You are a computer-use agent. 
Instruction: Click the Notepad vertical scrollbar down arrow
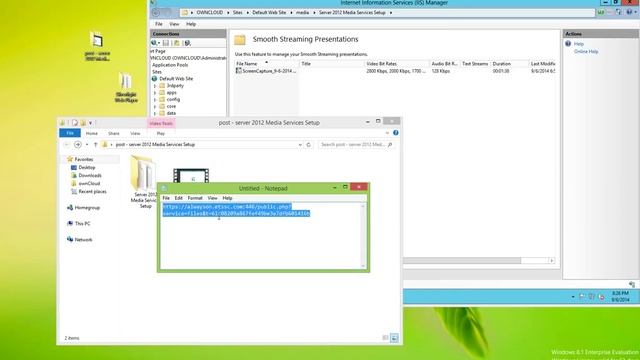[x=363, y=266]
